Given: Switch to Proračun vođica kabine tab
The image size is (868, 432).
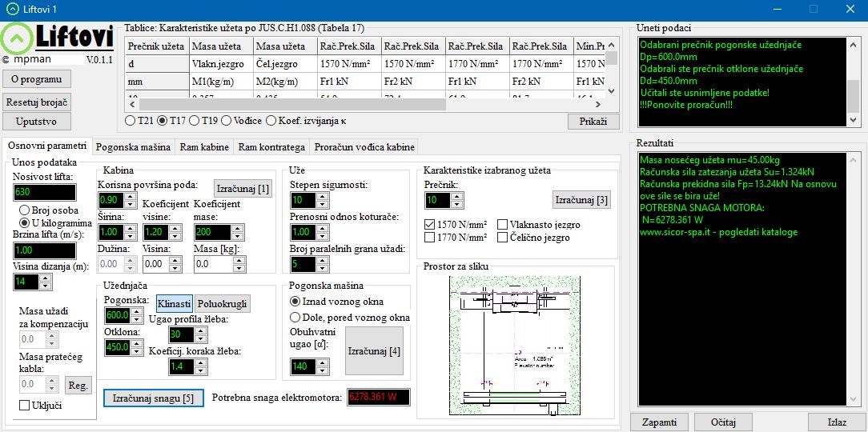Looking at the screenshot, I should (364, 147).
